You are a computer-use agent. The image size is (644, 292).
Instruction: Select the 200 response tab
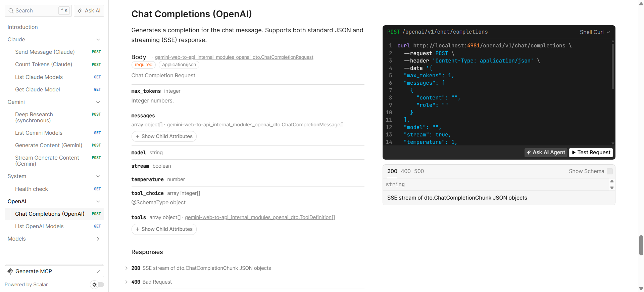[392, 171]
